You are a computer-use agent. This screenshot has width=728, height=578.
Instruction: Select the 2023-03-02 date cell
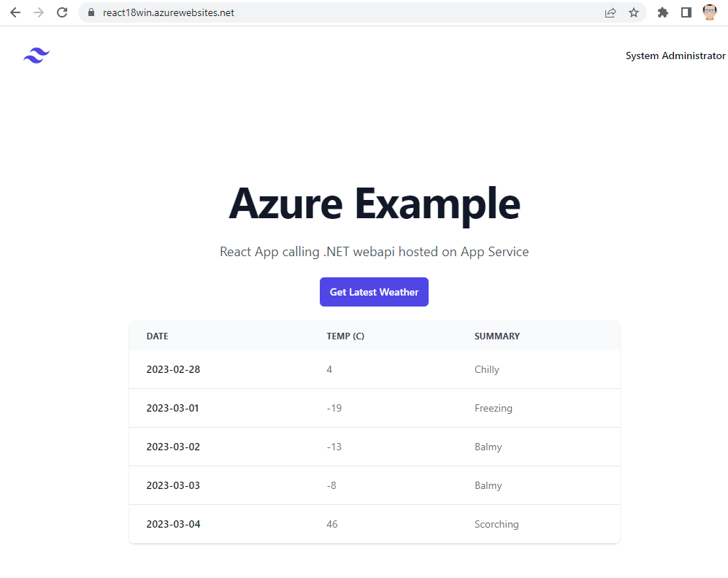click(x=173, y=446)
